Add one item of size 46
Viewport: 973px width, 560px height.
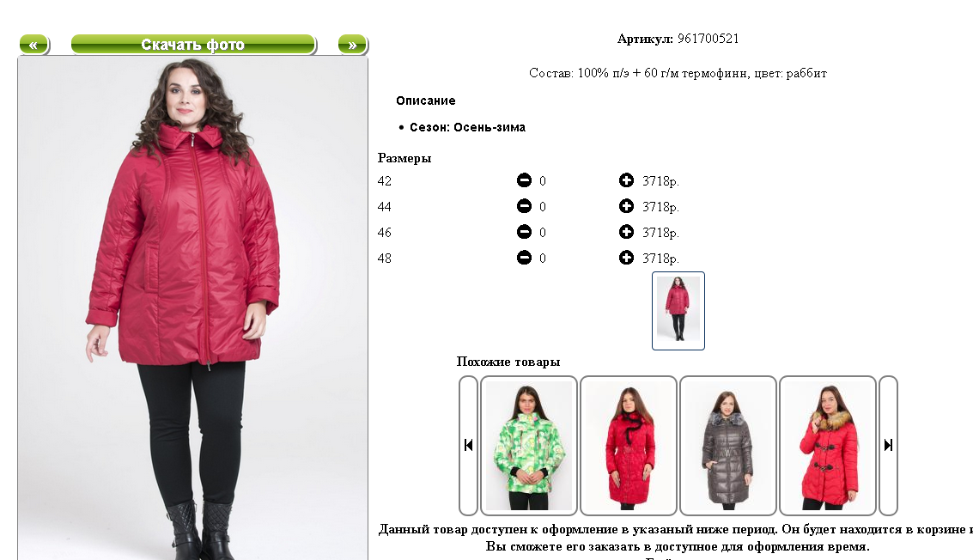[626, 232]
